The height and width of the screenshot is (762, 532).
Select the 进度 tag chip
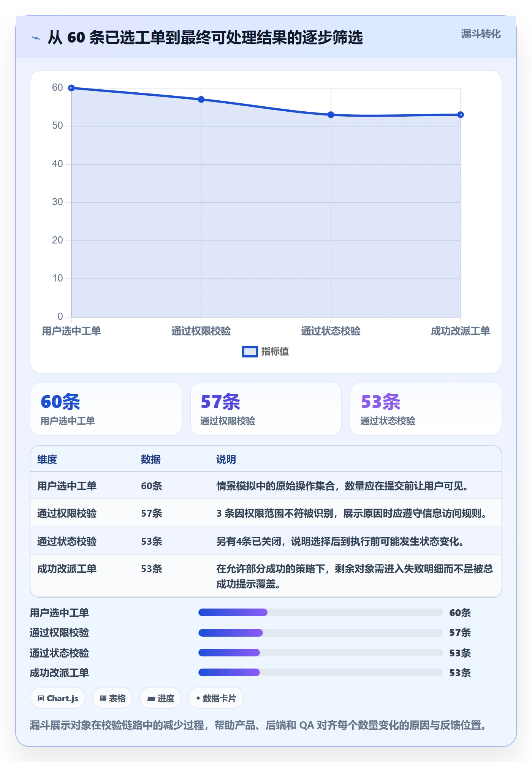160,698
